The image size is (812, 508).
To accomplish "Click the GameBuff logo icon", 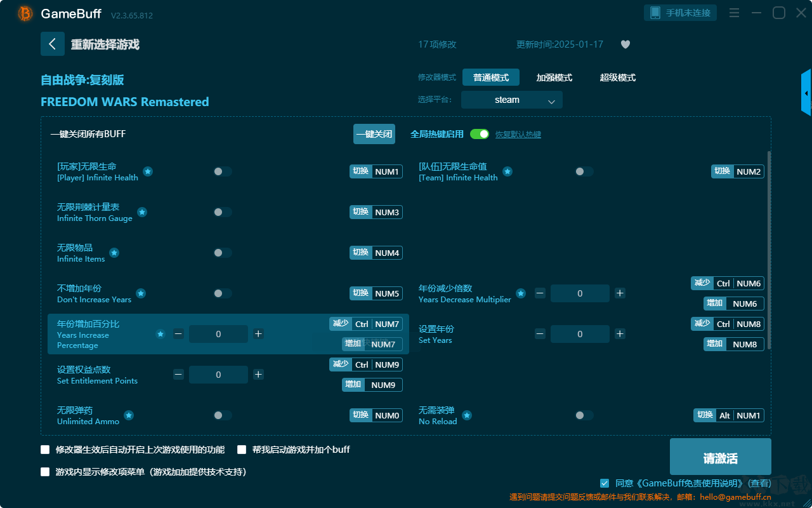I will [25, 13].
